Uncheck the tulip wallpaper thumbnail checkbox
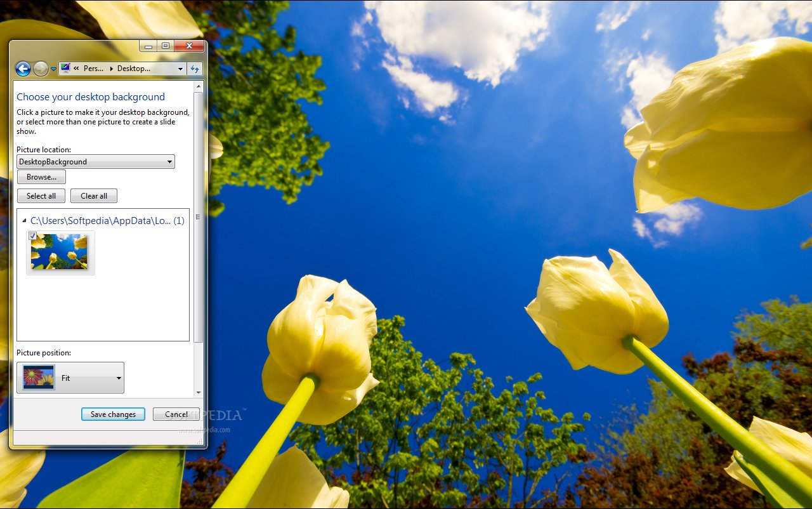Image resolution: width=812 pixels, height=509 pixels. click(32, 235)
